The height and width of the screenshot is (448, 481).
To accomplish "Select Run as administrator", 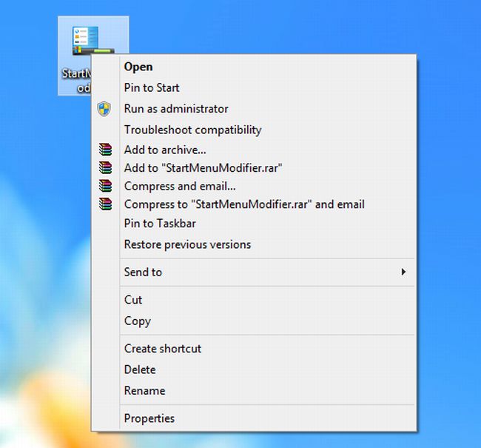I will click(x=254, y=109).
